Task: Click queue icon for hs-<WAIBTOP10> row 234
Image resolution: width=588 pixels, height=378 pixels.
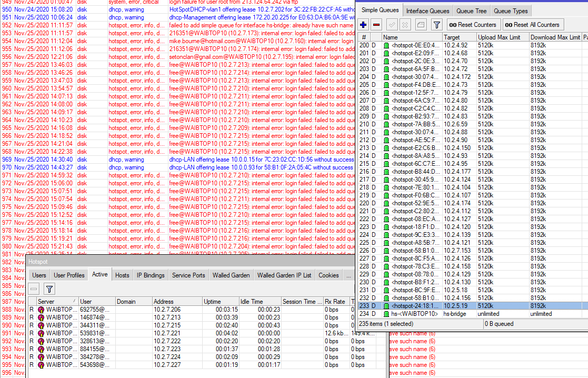Action: (x=386, y=314)
